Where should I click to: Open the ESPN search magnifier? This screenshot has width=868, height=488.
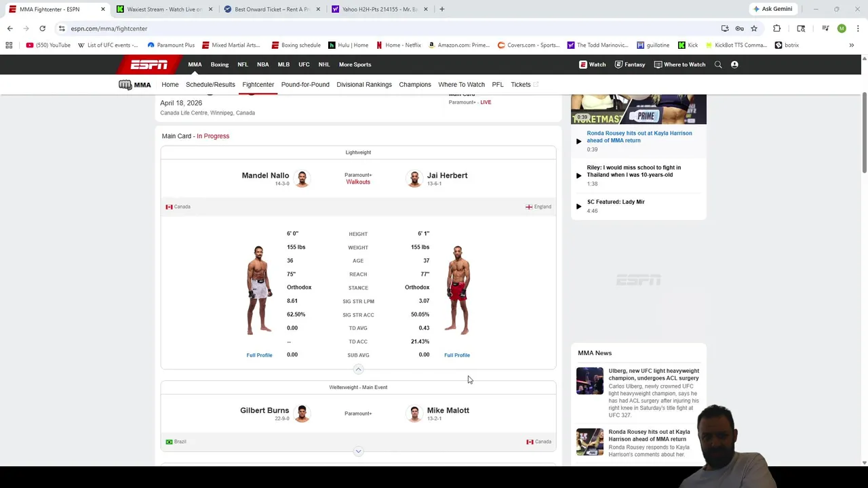click(718, 64)
